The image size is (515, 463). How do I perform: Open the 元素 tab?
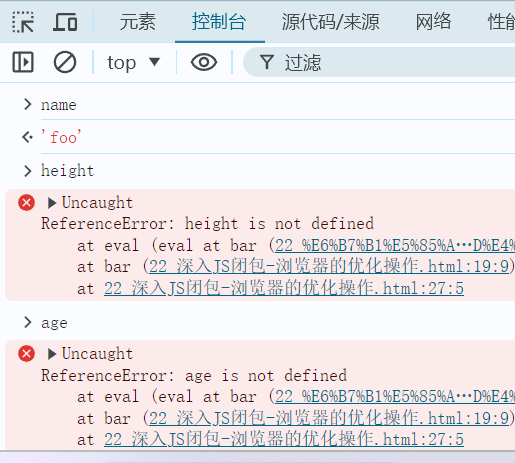tap(138, 22)
